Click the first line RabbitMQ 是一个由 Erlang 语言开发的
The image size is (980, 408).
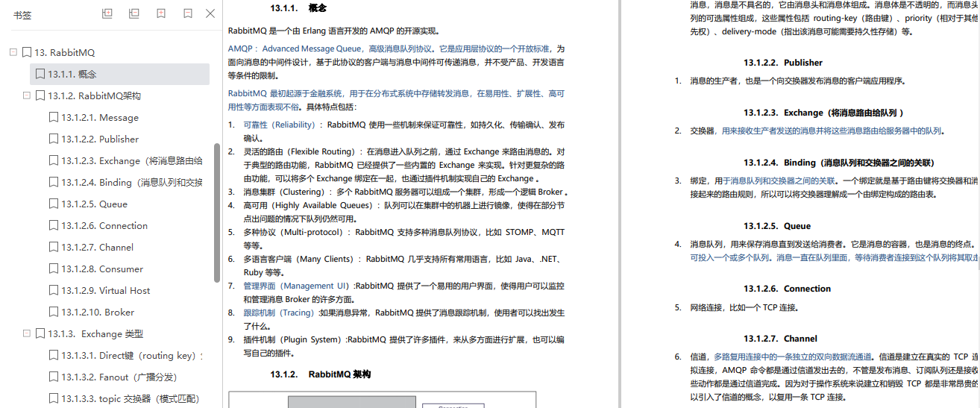(x=334, y=31)
